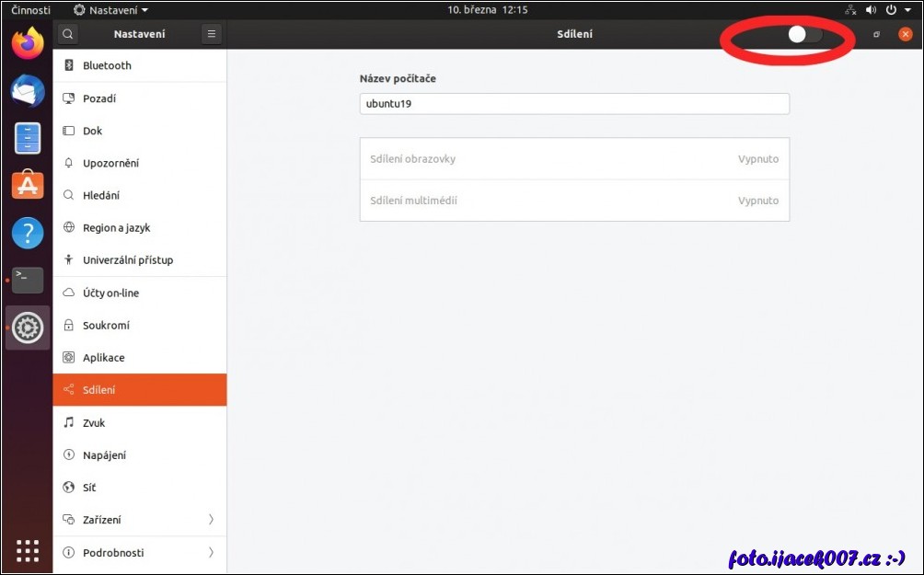Select Pozadí background settings
This screenshot has height=575, width=924.
pos(99,98)
